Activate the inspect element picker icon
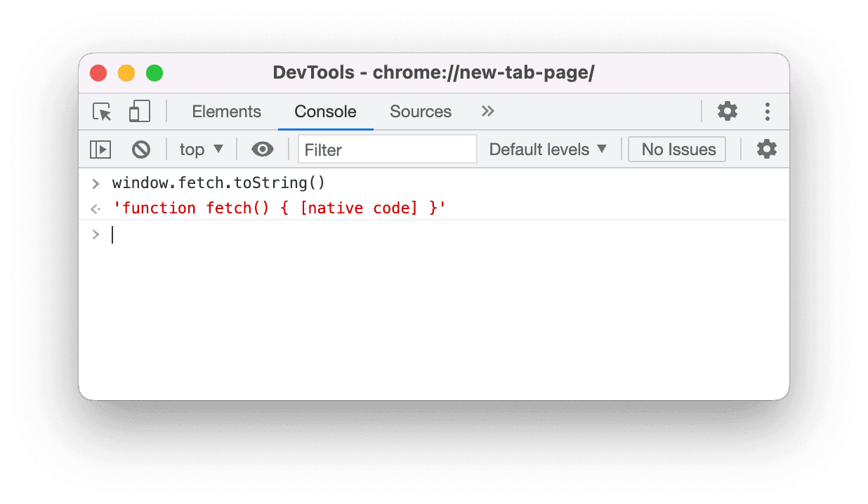868x504 pixels. click(x=103, y=112)
